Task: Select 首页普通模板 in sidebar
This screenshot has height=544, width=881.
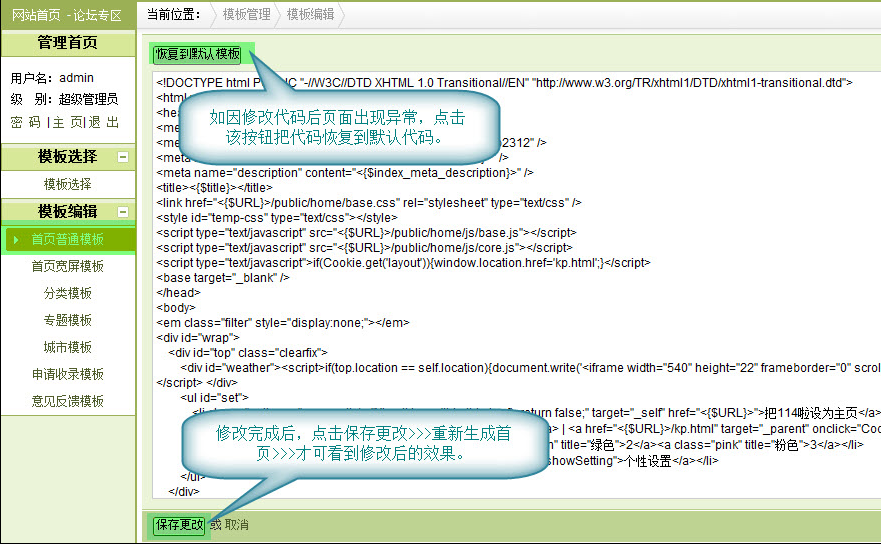Action: pos(67,239)
